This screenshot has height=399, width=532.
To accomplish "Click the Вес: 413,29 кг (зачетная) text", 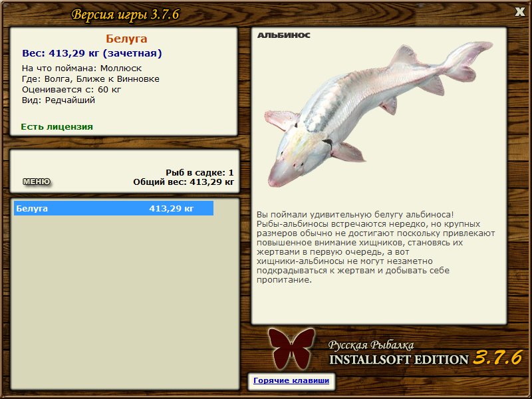I will tap(92, 53).
